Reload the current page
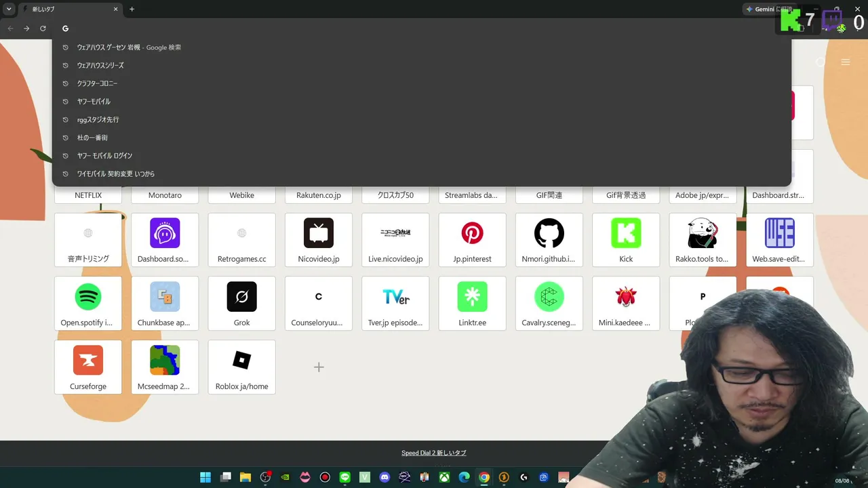 (43, 28)
